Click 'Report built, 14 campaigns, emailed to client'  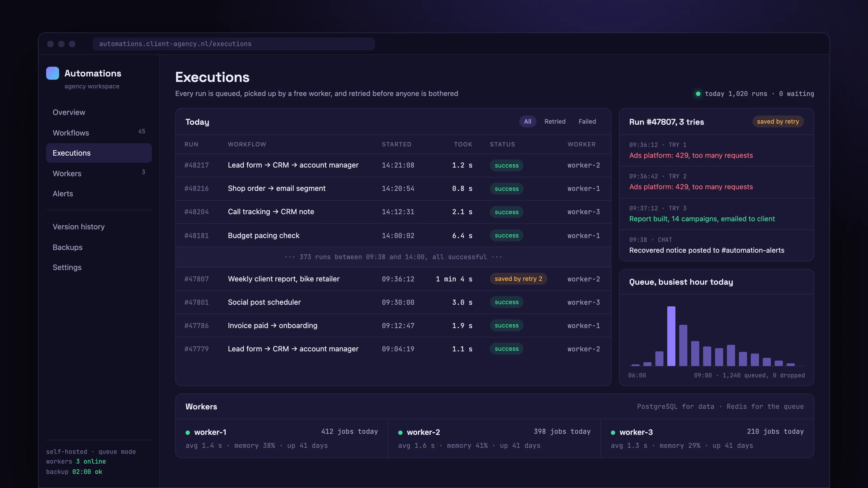(702, 219)
